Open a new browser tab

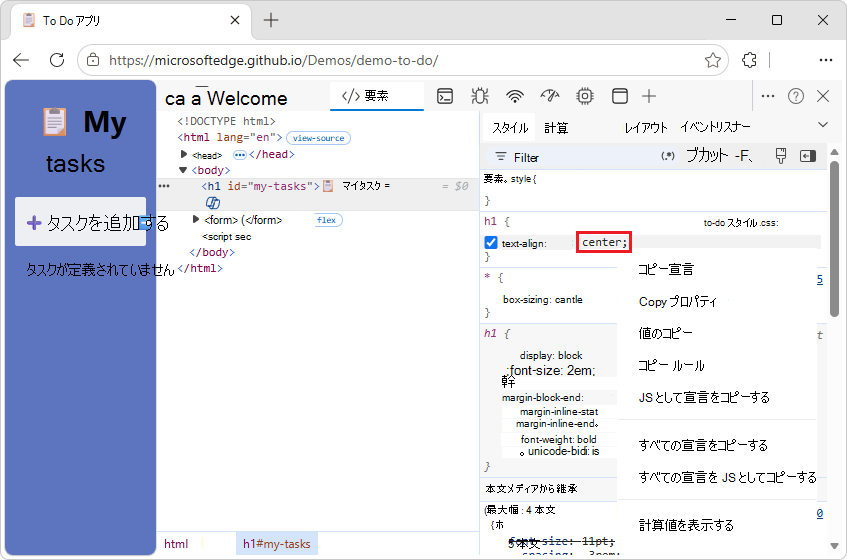point(271,21)
